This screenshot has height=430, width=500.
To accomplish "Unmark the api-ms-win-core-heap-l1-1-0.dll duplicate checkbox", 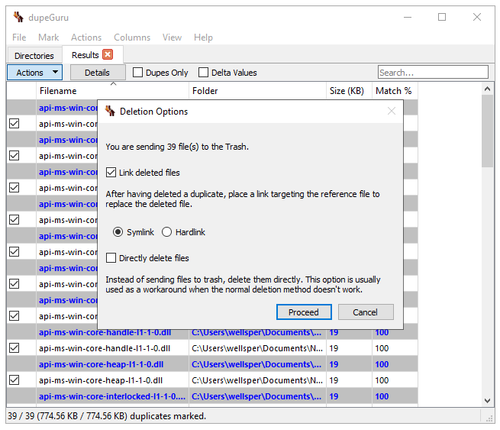I will tap(14, 380).
